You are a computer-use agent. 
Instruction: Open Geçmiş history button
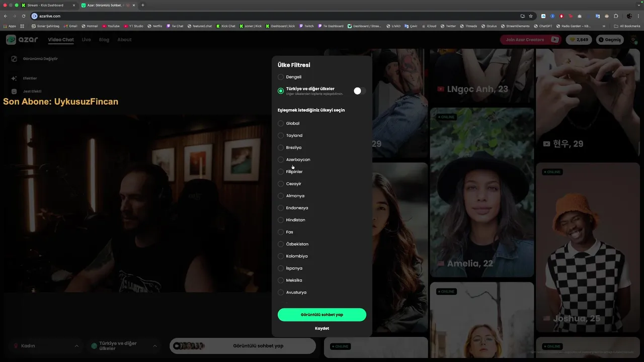[x=610, y=40]
